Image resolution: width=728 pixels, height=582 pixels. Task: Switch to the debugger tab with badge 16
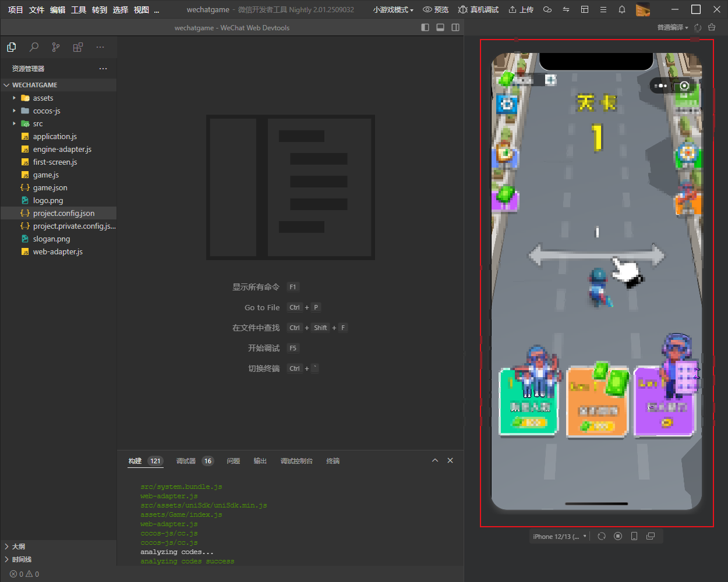click(x=193, y=461)
